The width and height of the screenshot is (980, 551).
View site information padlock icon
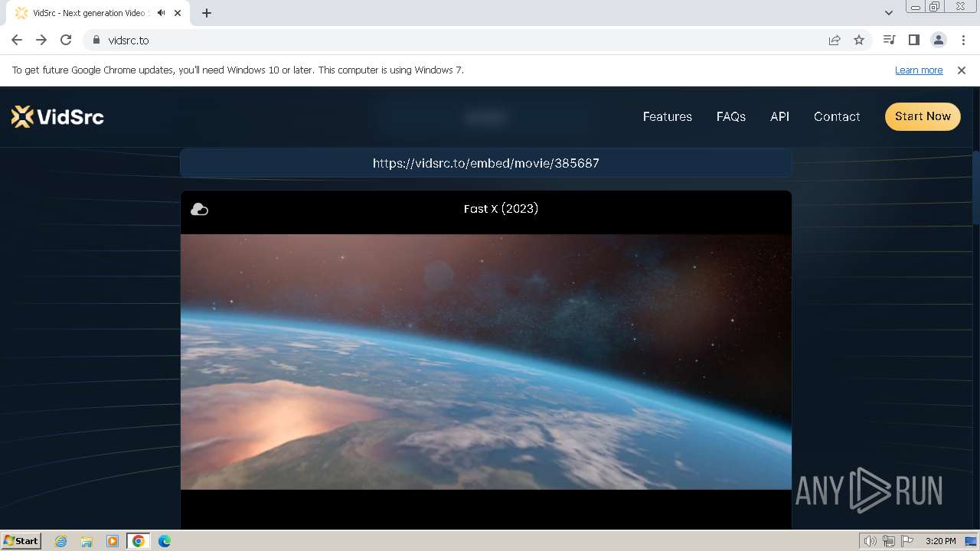click(x=96, y=40)
